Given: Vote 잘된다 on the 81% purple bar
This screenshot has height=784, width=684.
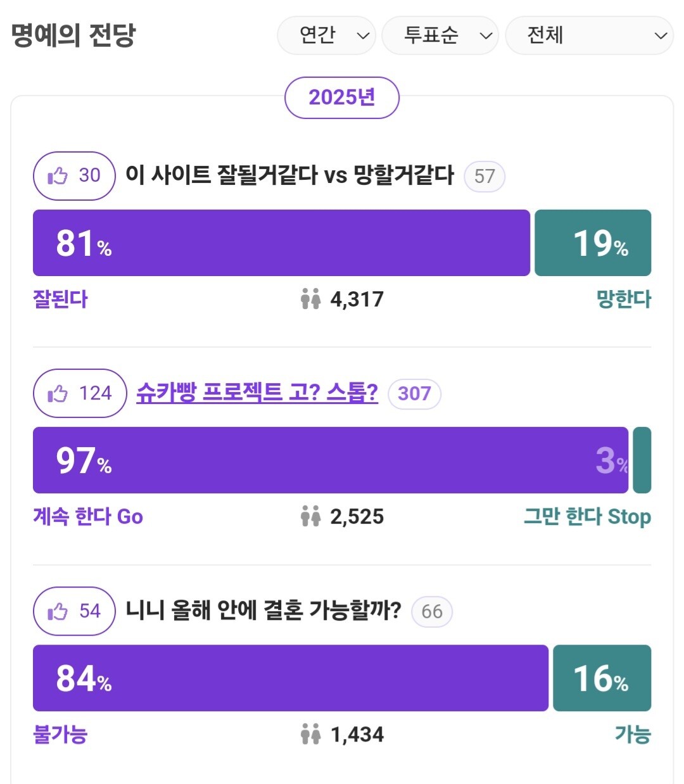Looking at the screenshot, I should [x=281, y=243].
